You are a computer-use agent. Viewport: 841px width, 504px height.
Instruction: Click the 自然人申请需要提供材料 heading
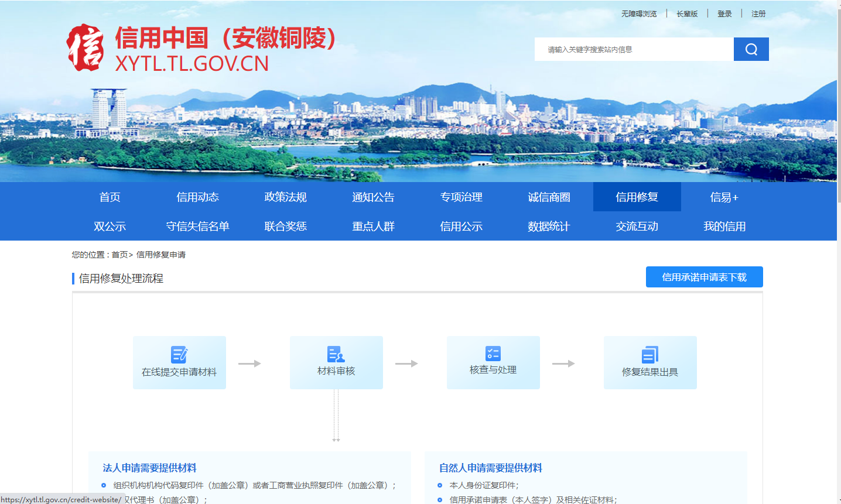pos(491,468)
